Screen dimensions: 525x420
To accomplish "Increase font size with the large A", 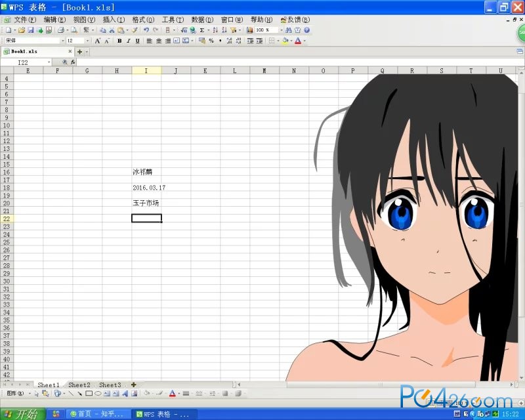I will tap(97, 41).
